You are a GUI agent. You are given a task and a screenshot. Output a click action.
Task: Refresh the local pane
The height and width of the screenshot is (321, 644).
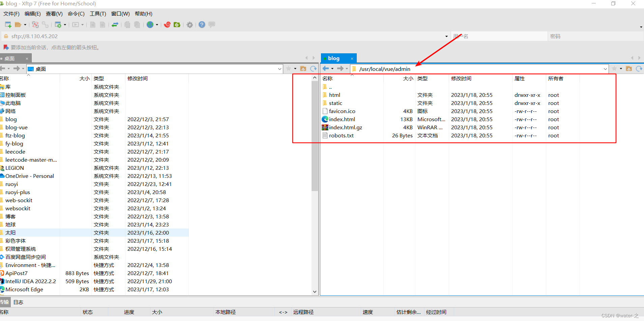313,69
